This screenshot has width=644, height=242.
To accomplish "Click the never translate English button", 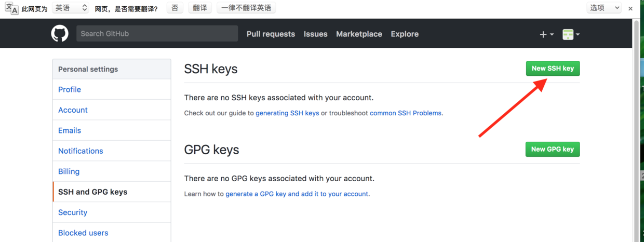I will click(246, 8).
